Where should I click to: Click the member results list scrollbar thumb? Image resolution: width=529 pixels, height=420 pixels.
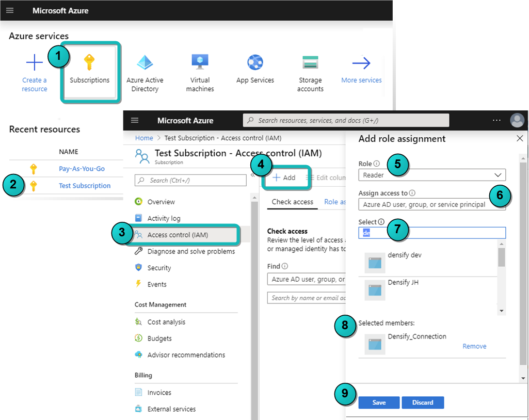pos(501,257)
